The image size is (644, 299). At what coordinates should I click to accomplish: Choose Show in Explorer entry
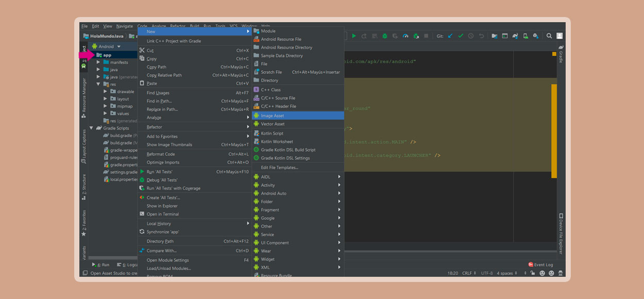[x=194, y=206]
